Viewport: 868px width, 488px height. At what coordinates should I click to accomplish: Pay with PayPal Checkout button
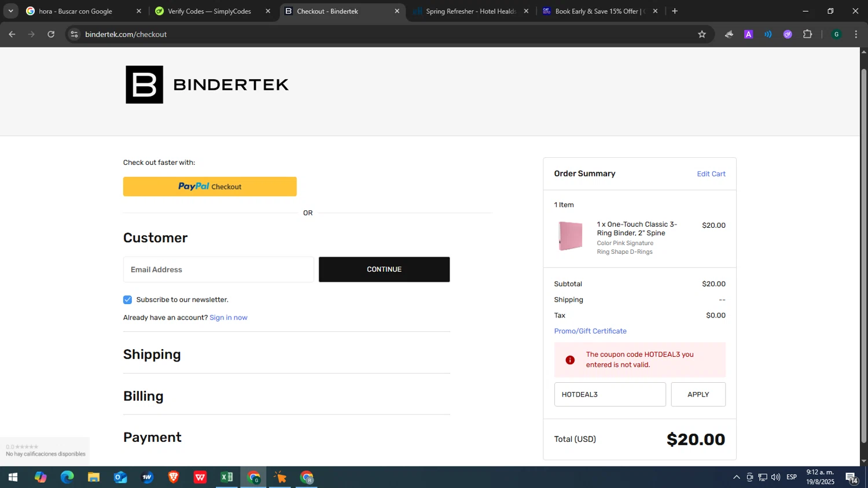[x=210, y=187]
